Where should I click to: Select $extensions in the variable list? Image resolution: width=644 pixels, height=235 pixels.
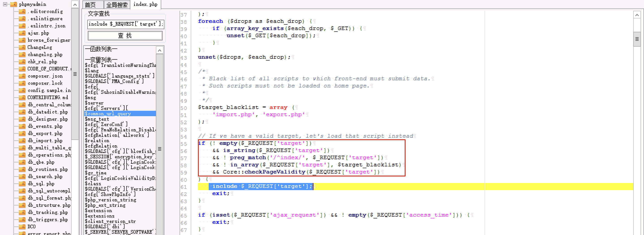99,216
